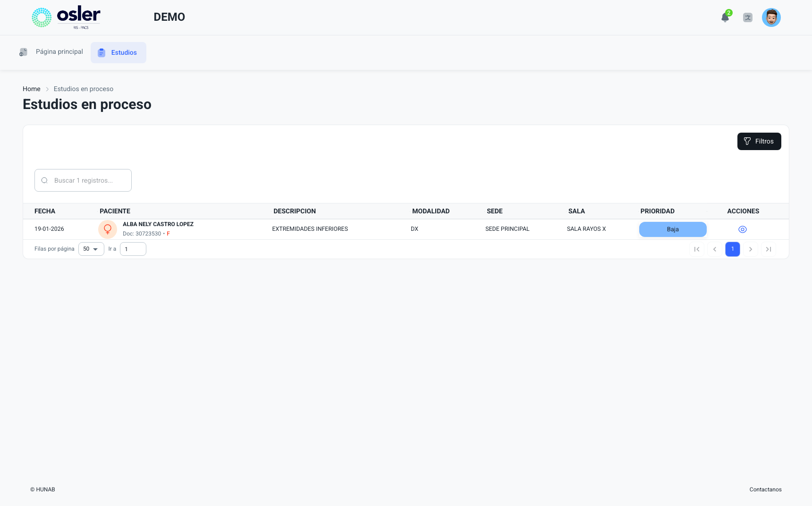This screenshot has height=506, width=812.
Task: Open the notifications bell
Action: tap(726, 17)
